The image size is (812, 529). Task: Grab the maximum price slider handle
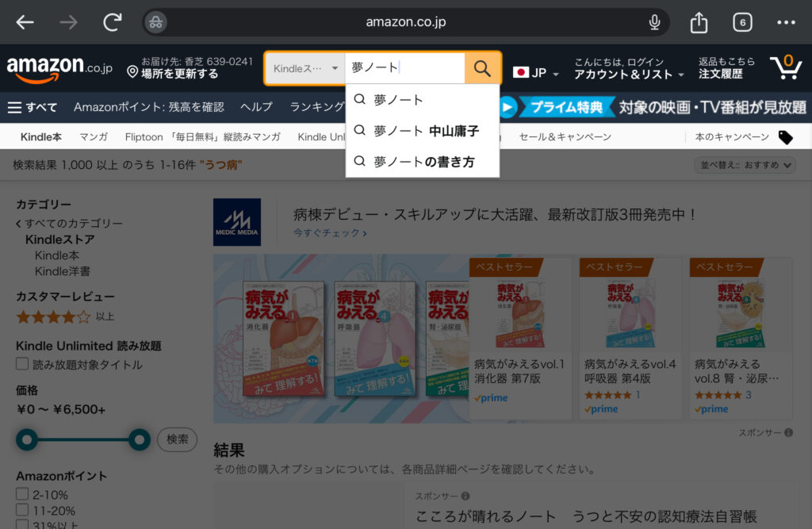[x=140, y=440]
